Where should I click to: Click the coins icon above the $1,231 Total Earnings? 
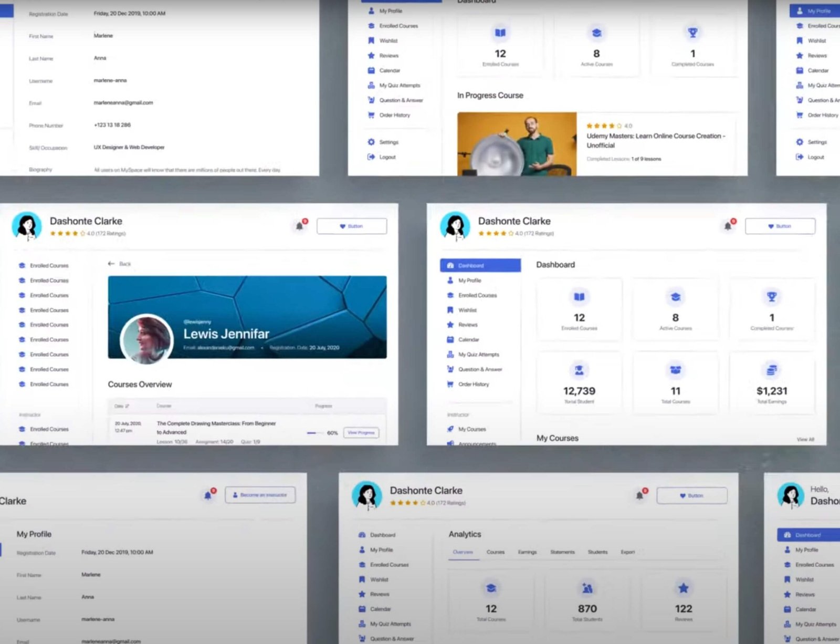click(772, 370)
